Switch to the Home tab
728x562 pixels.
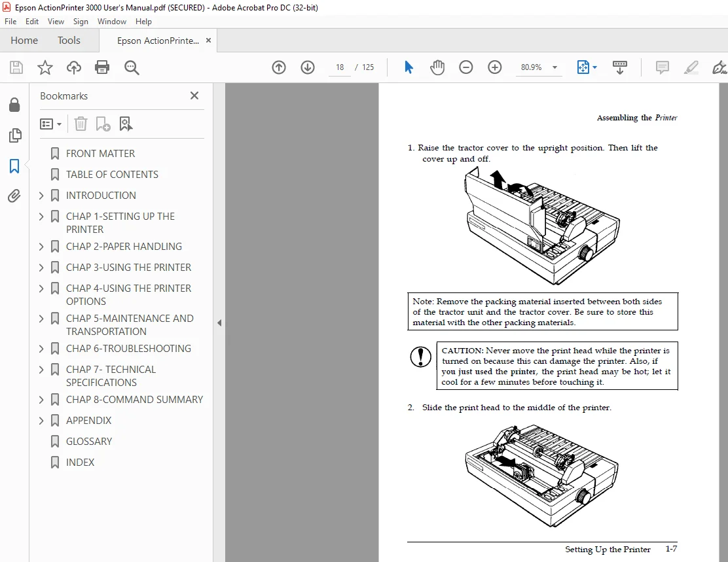click(24, 41)
